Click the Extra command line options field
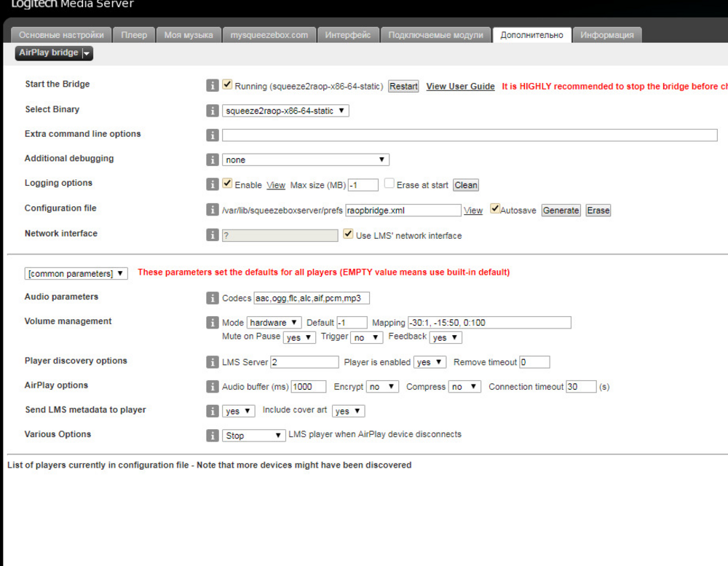The image size is (728, 566). [x=470, y=135]
